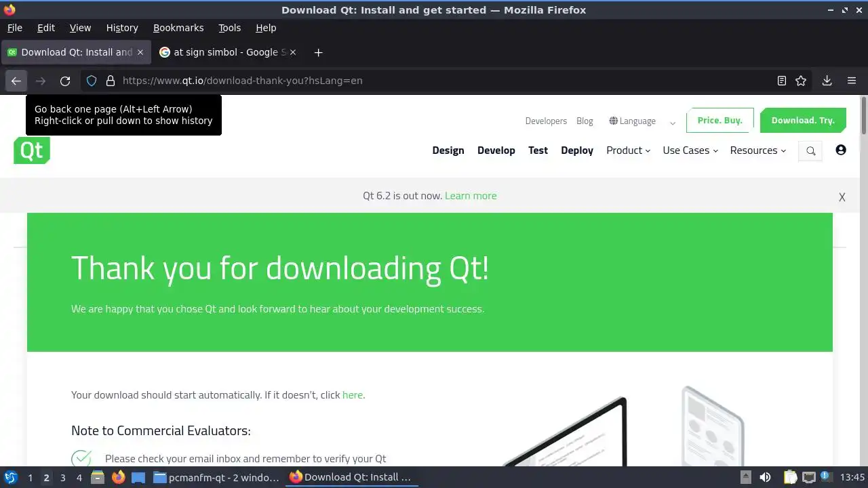The height and width of the screenshot is (488, 868).
Task: Open the Qt user account icon
Action: point(841,150)
